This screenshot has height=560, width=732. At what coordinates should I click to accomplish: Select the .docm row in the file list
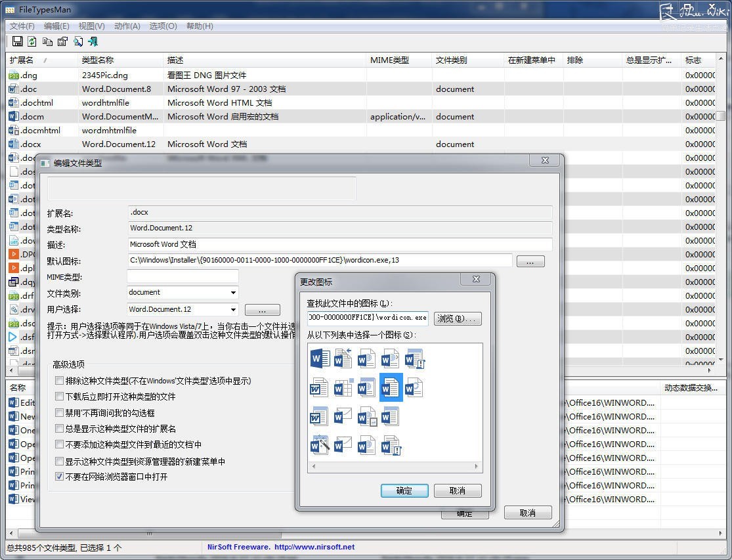[360, 117]
